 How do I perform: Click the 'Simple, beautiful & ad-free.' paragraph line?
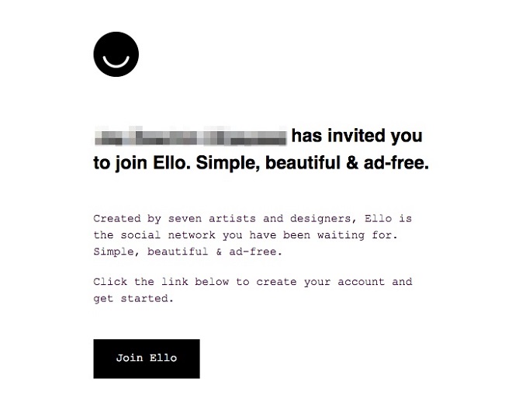(x=188, y=252)
